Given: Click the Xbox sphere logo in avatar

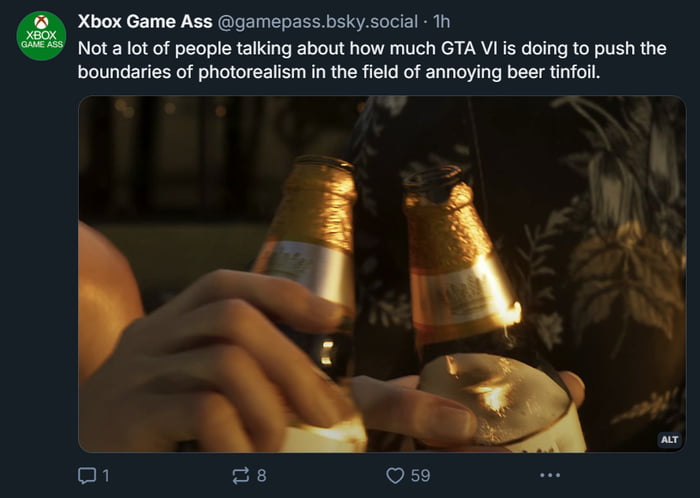Looking at the screenshot, I should 41,21.
